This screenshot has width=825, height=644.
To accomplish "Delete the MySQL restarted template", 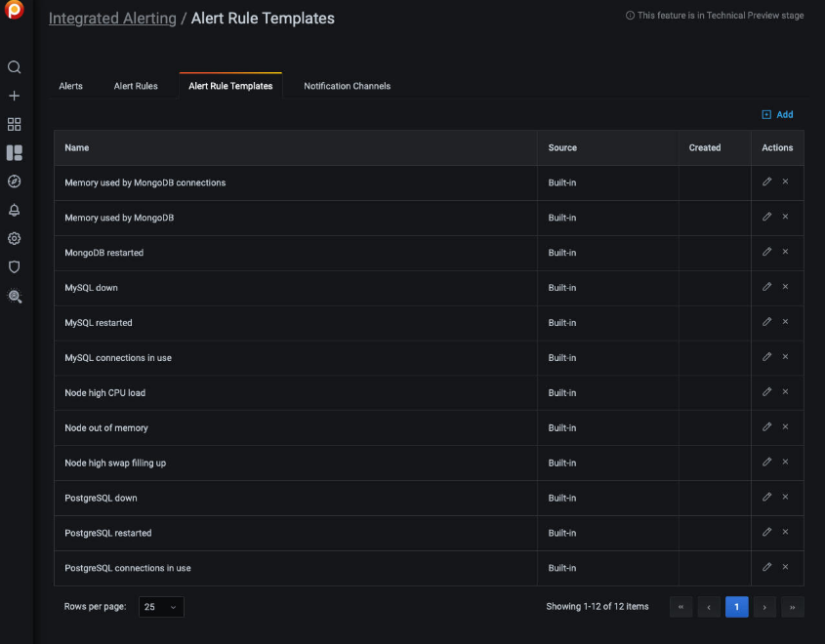I will 785,322.
